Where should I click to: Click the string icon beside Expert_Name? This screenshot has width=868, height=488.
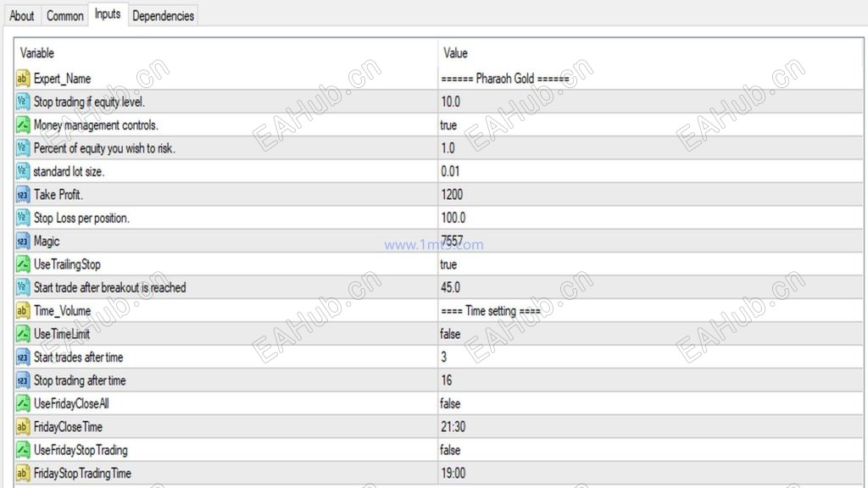23,79
